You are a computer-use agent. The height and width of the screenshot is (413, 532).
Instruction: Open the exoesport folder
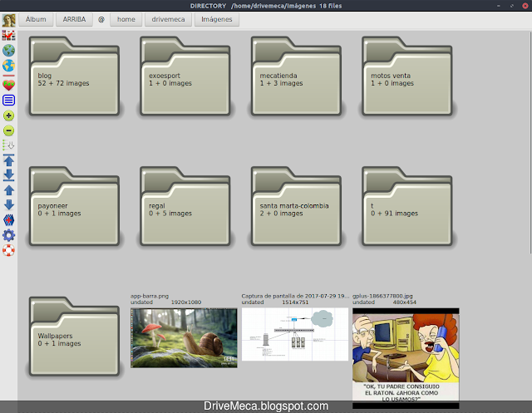point(185,76)
